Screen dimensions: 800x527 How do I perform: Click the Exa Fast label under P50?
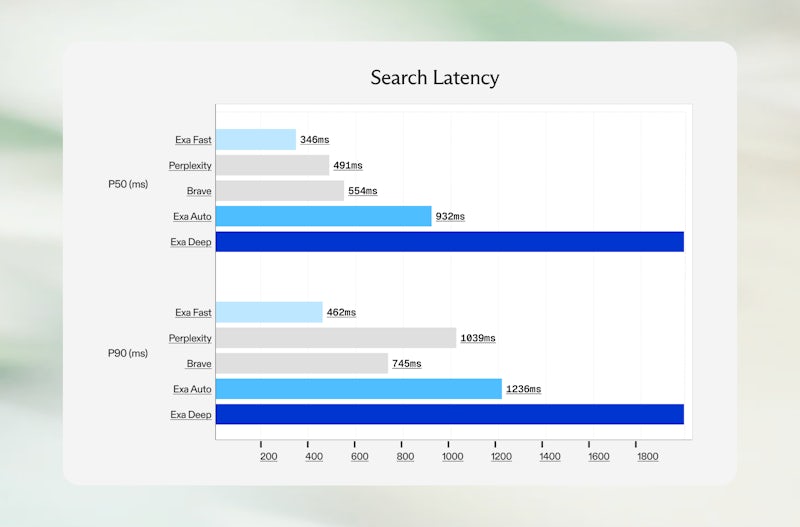tap(193, 140)
